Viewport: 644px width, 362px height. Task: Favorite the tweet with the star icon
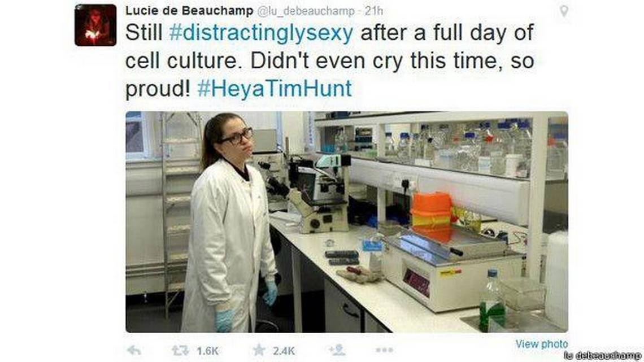(x=259, y=350)
